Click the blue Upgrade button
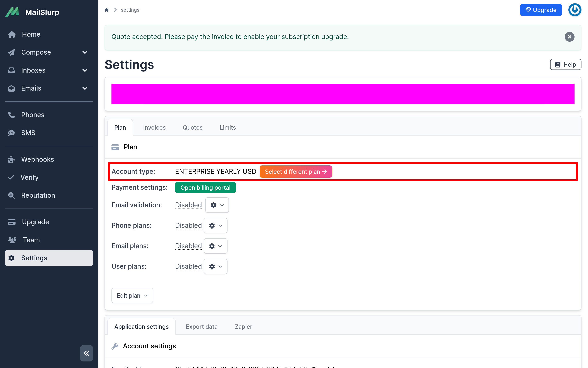The image size is (588, 368). pos(541,10)
